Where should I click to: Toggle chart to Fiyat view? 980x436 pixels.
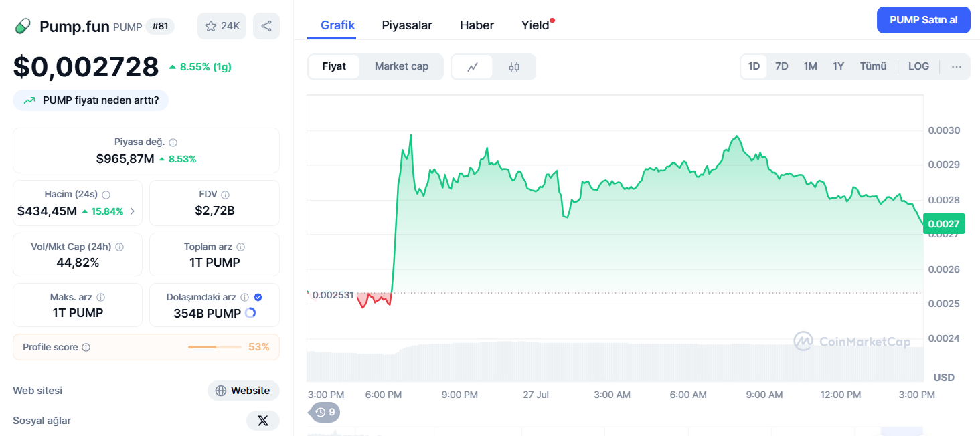pyautogui.click(x=334, y=66)
